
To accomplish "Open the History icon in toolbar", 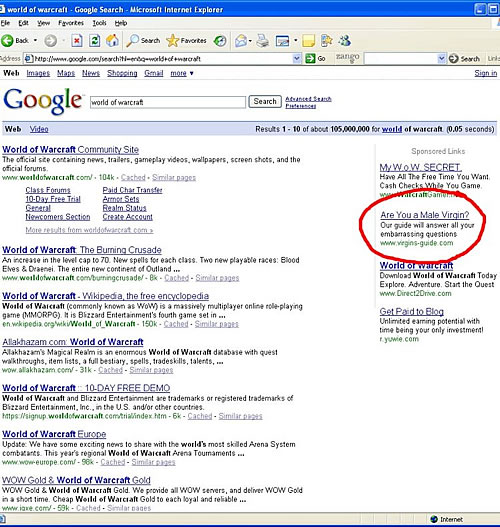I will (220, 41).
